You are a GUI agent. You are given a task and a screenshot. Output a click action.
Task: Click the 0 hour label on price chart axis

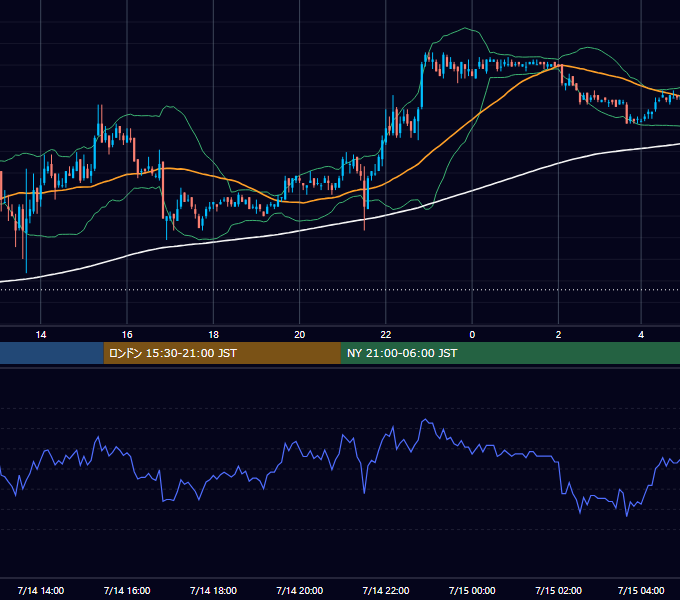pyautogui.click(x=472, y=335)
